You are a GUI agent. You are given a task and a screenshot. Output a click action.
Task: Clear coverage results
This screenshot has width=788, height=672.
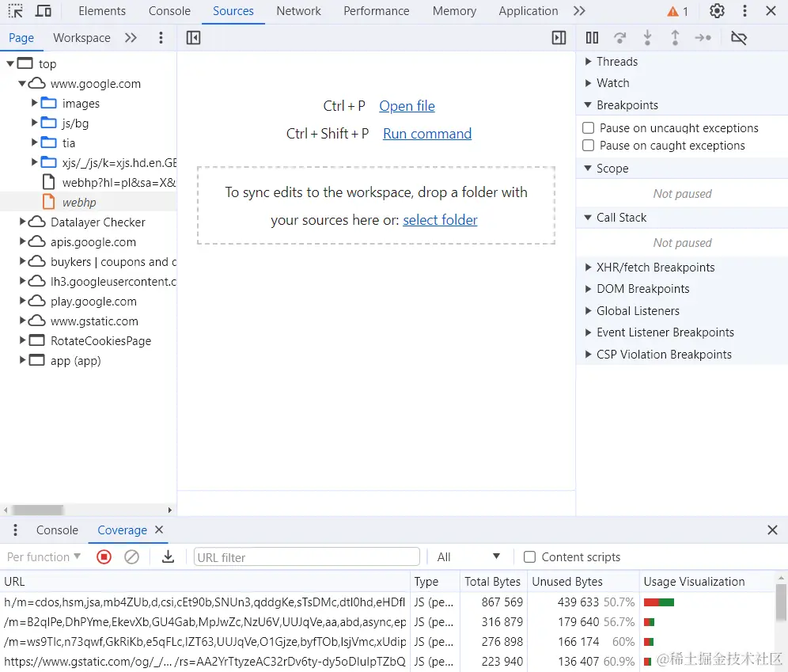pos(131,557)
